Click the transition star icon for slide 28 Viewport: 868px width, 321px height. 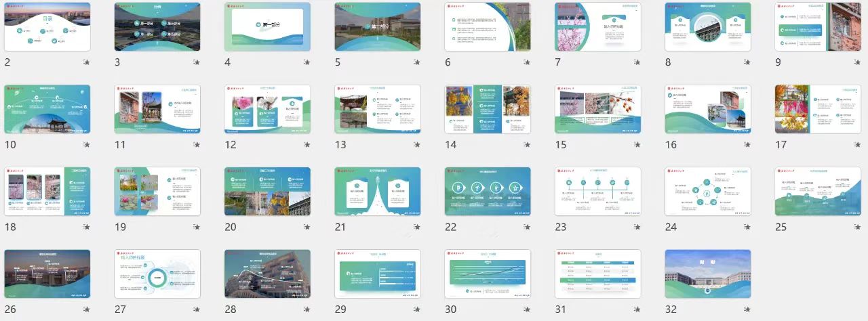(307, 309)
